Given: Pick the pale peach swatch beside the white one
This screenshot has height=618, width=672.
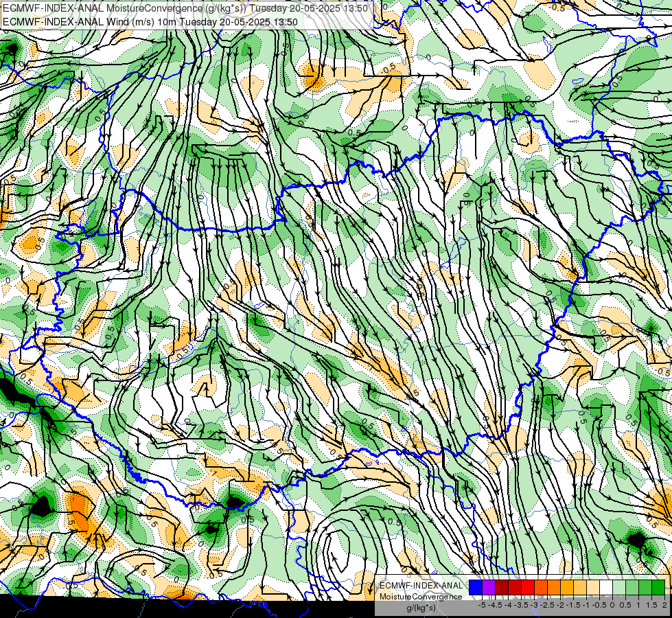Looking at the screenshot, I should click(593, 587).
